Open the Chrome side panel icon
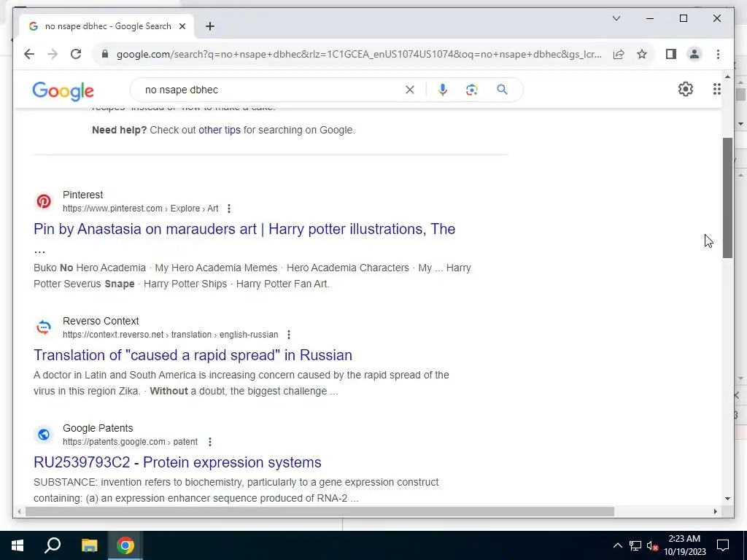 click(x=671, y=54)
